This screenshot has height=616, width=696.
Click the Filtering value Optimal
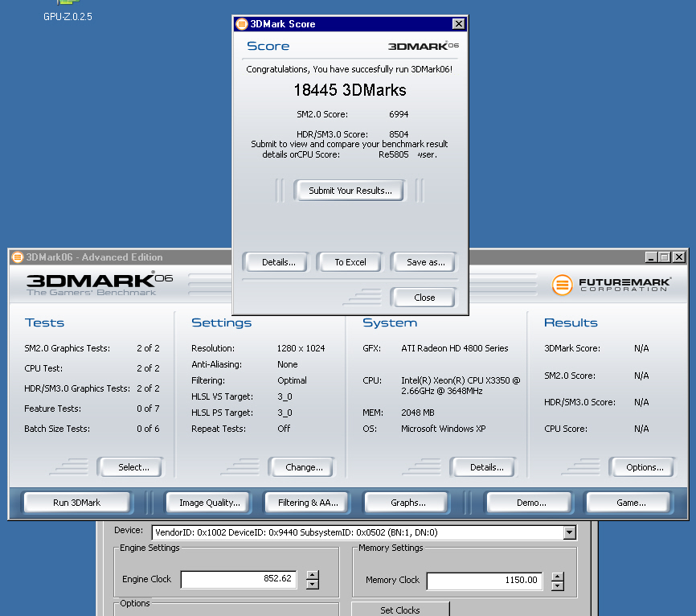[292, 380]
